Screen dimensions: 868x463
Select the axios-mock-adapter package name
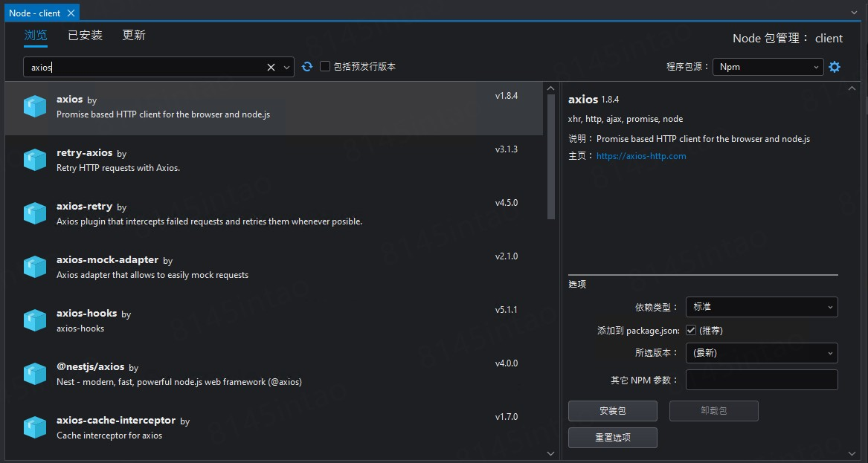[107, 260]
